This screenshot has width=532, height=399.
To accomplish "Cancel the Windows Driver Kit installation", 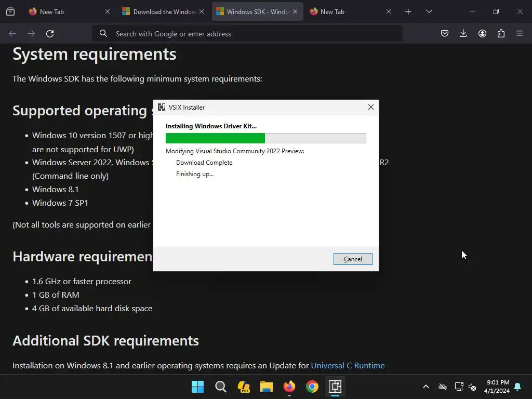I will click(x=353, y=259).
